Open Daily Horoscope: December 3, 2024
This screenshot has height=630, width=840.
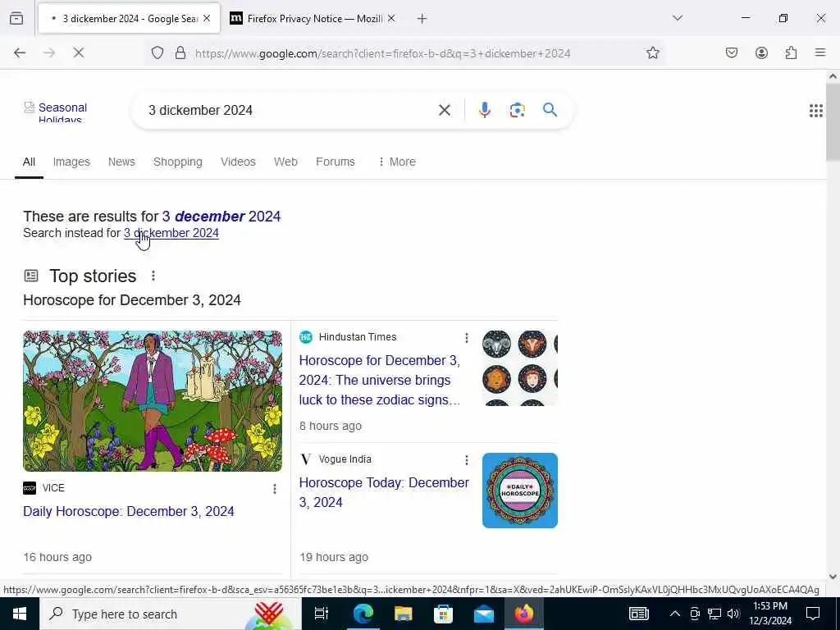129,512
